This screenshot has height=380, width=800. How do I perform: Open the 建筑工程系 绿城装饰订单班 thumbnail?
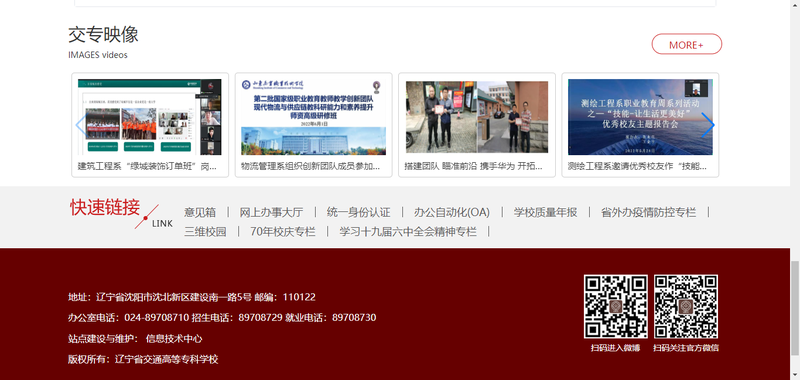(x=149, y=117)
